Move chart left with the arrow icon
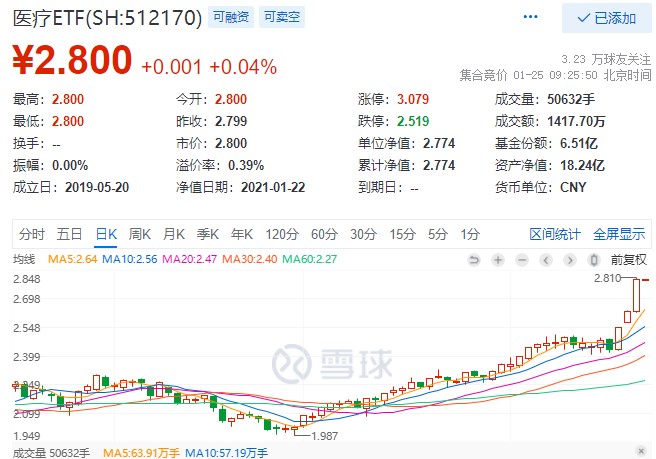The image size is (656, 459). point(546,260)
